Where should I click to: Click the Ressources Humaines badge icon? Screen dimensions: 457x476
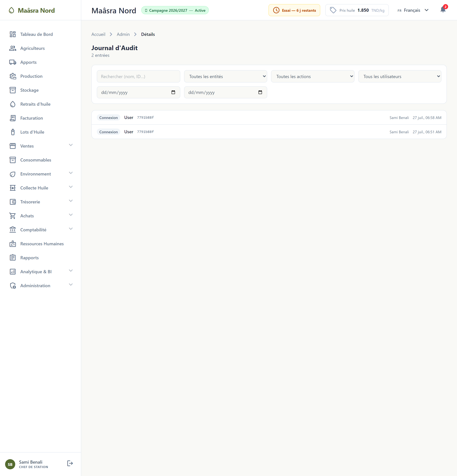[x=13, y=244]
